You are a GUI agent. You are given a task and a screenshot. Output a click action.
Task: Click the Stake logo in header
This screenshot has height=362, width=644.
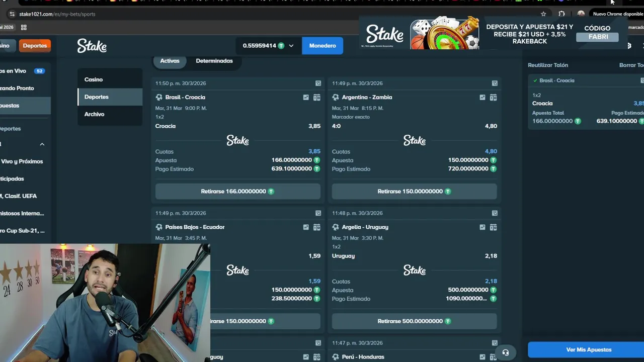coord(92,46)
